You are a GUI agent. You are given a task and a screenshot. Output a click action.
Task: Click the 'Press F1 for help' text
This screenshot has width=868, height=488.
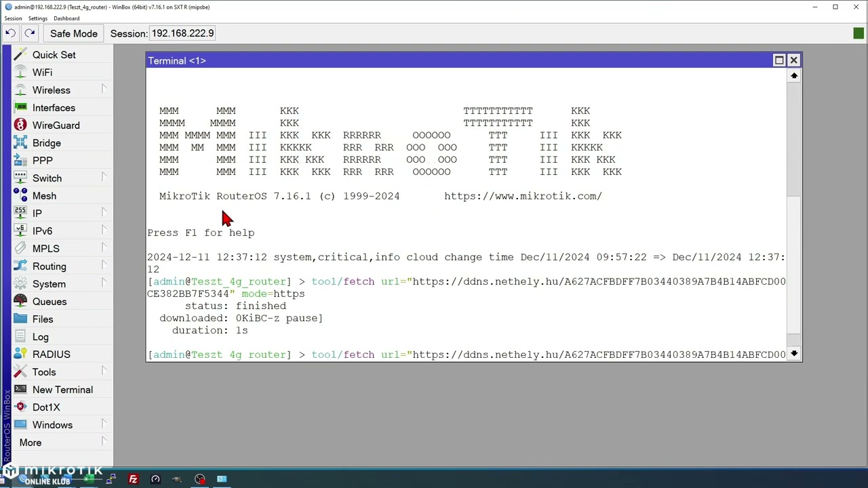(201, 232)
